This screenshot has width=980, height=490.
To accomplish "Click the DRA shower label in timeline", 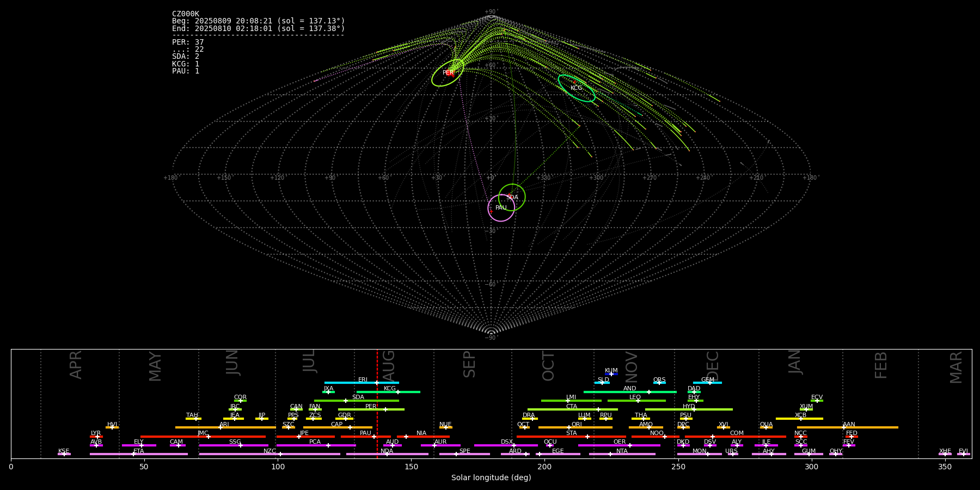I will pos(529,415).
